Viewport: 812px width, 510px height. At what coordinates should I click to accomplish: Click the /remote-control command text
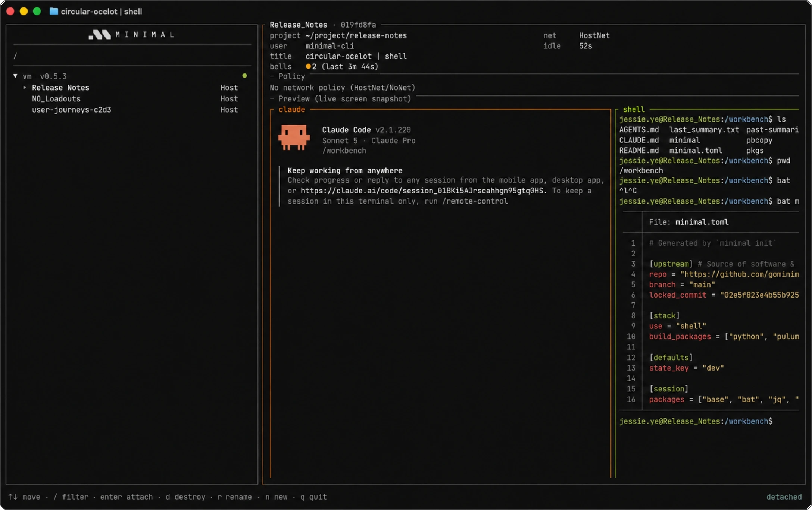click(x=475, y=201)
